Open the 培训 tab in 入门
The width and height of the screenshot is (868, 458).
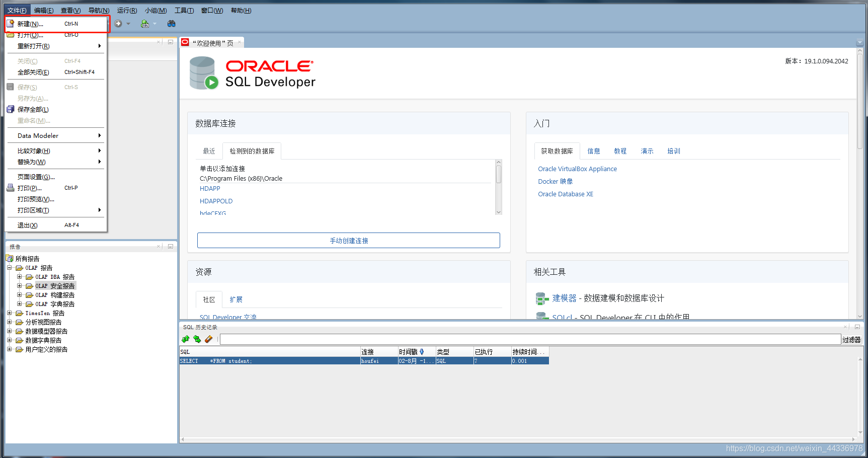click(x=674, y=151)
